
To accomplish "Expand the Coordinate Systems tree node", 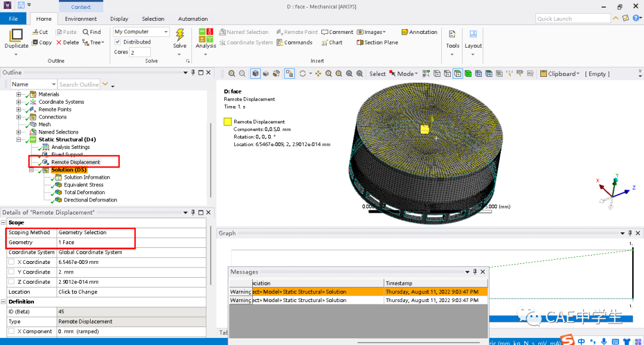I will tap(18, 102).
